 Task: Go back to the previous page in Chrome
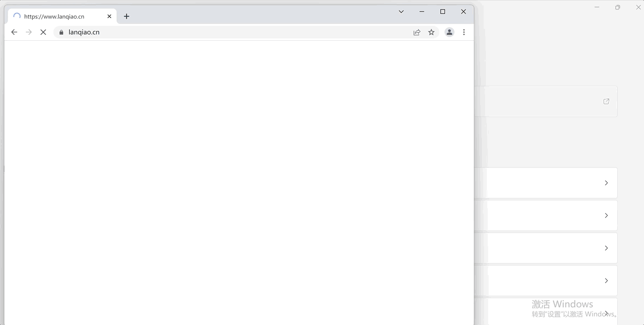coord(14,32)
